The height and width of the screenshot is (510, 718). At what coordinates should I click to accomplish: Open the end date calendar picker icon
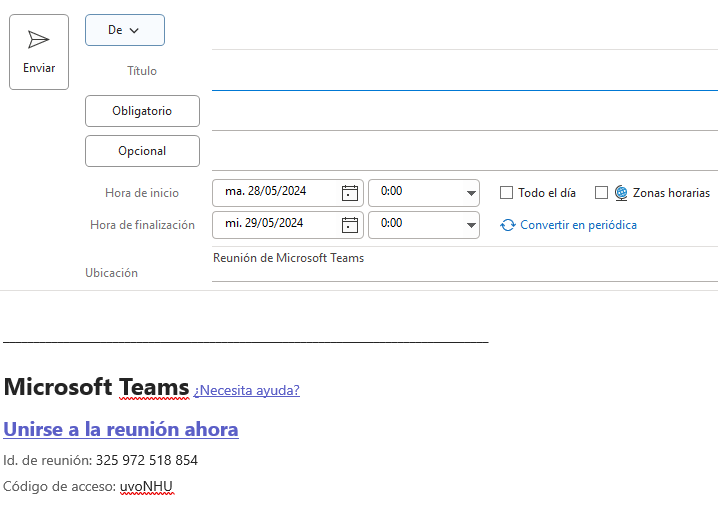coord(350,225)
